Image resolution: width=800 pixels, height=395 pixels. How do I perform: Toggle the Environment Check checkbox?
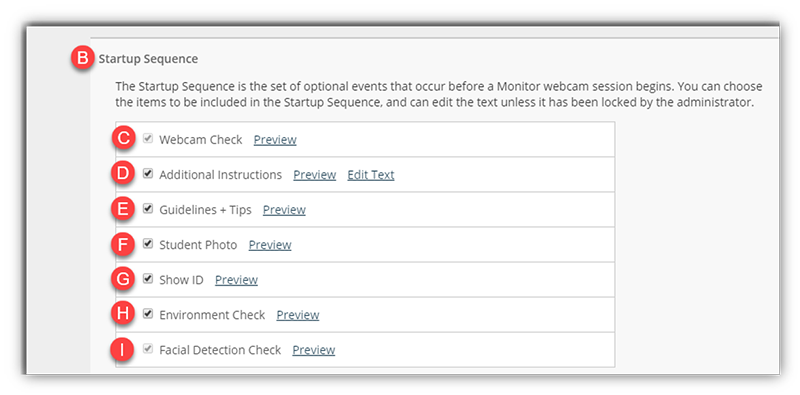pos(148,314)
